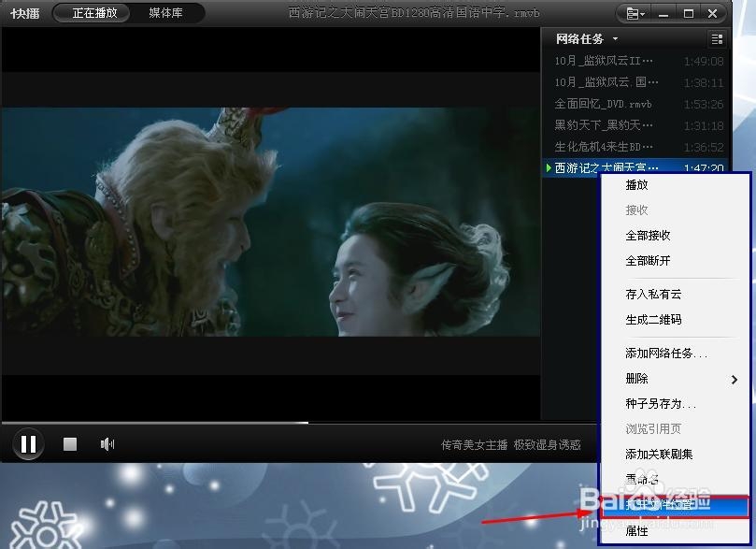Open the main menu icon in title bar

pyautogui.click(x=635, y=14)
